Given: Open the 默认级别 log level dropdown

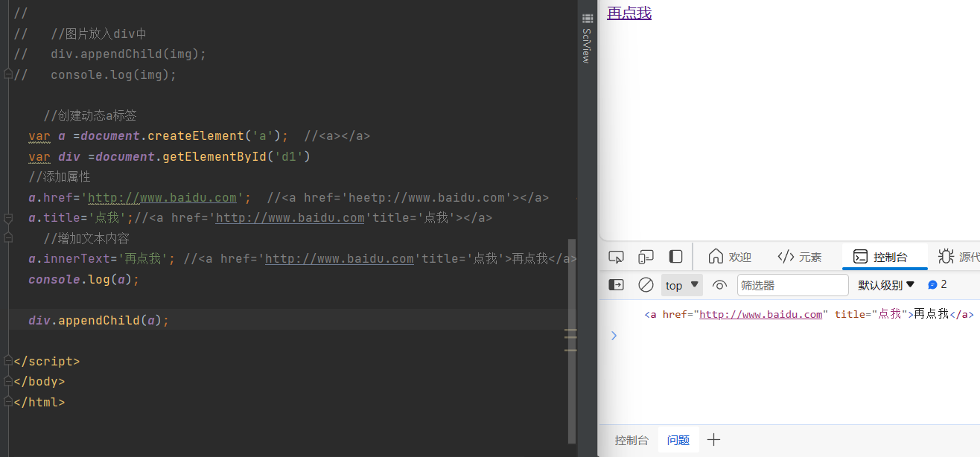Looking at the screenshot, I should [886, 285].
